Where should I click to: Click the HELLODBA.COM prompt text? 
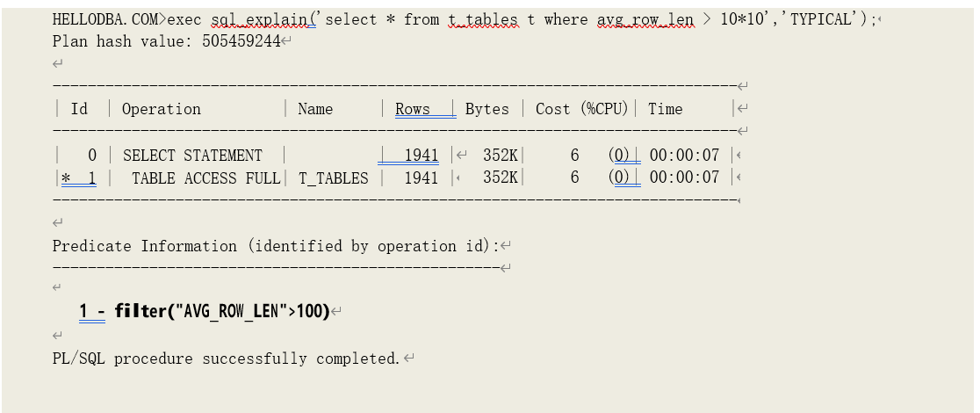[x=105, y=19]
